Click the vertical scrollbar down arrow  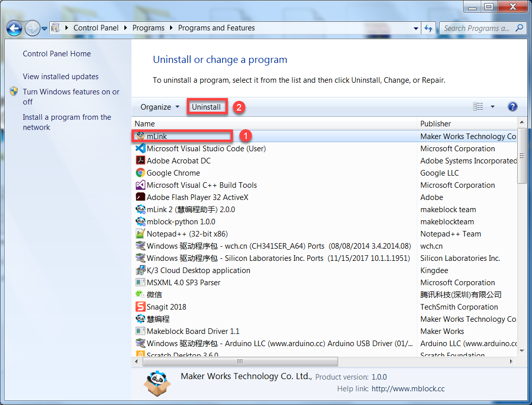522,351
